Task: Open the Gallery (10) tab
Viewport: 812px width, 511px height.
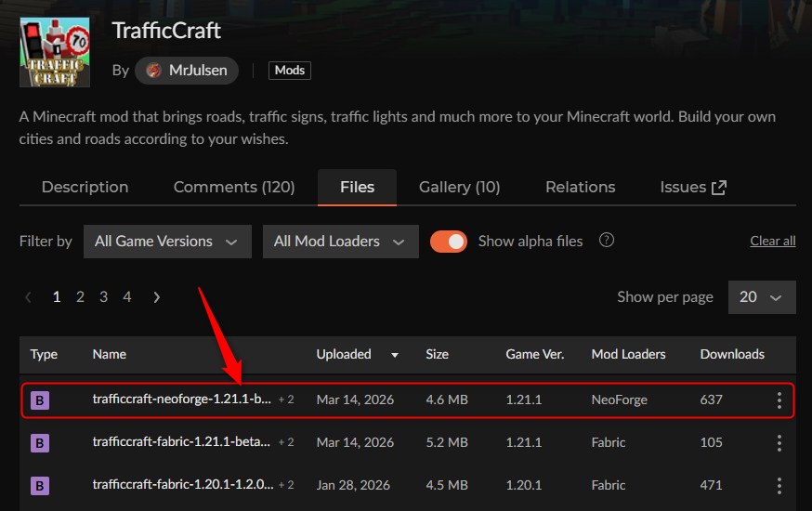Action: [x=459, y=187]
